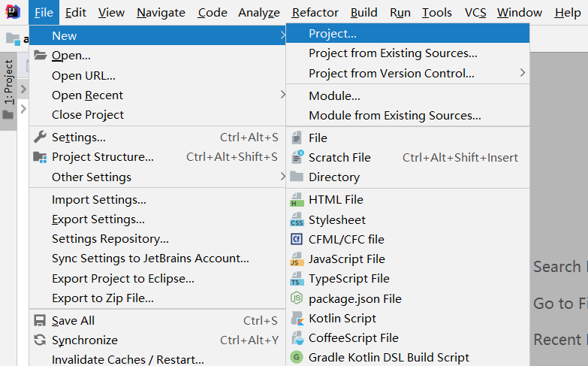Screen dimensions: 588x366
Task: Choose New Project... from submenu
Action: click(408, 33)
